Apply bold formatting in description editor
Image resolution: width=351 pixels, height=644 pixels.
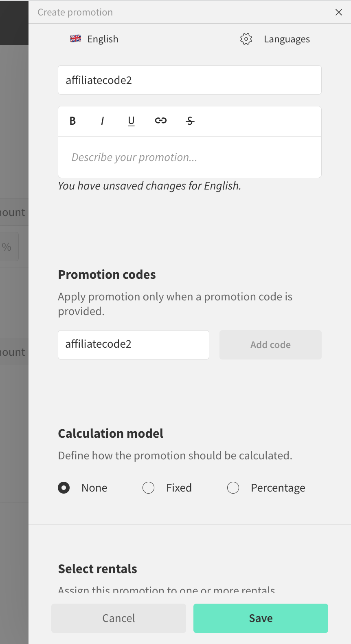[73, 121]
